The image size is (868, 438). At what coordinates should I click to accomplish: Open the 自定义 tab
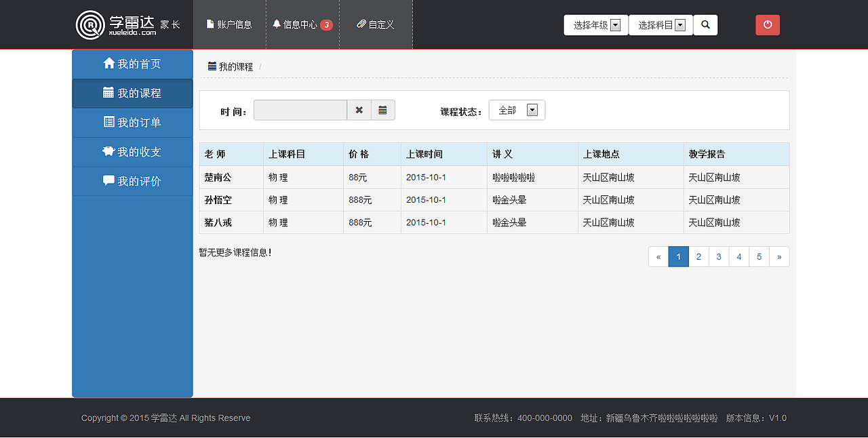(x=376, y=24)
